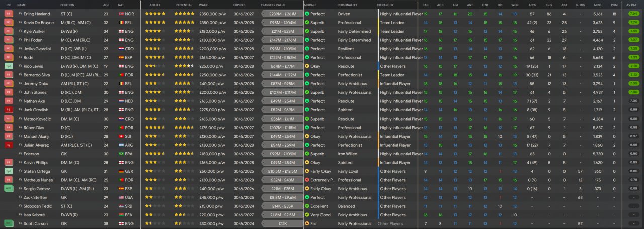Click the person icon beside Ederson's name
Screen dimensions: 644x229
click(20, 154)
